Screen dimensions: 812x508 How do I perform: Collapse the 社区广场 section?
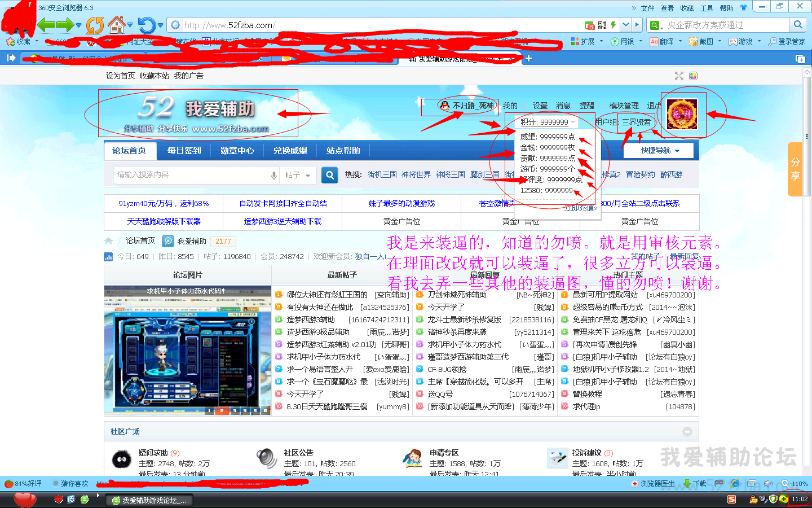pos(687,431)
